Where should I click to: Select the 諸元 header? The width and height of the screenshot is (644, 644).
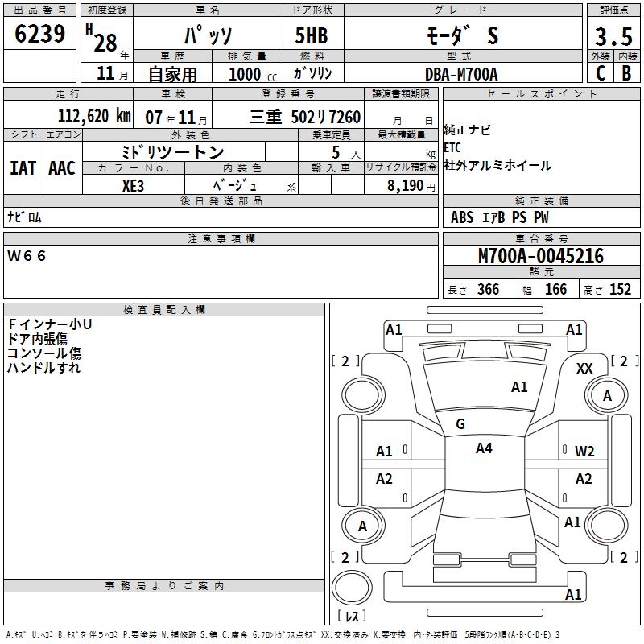click(541, 271)
